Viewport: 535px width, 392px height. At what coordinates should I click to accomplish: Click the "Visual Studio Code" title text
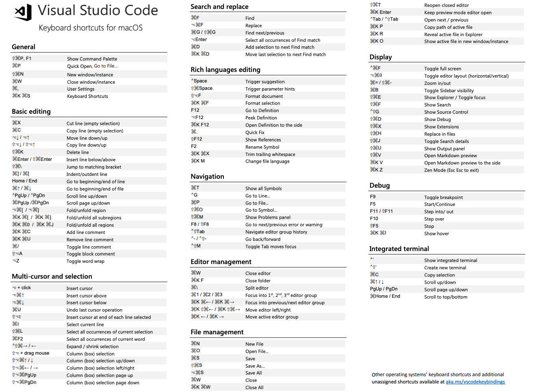[x=98, y=10]
